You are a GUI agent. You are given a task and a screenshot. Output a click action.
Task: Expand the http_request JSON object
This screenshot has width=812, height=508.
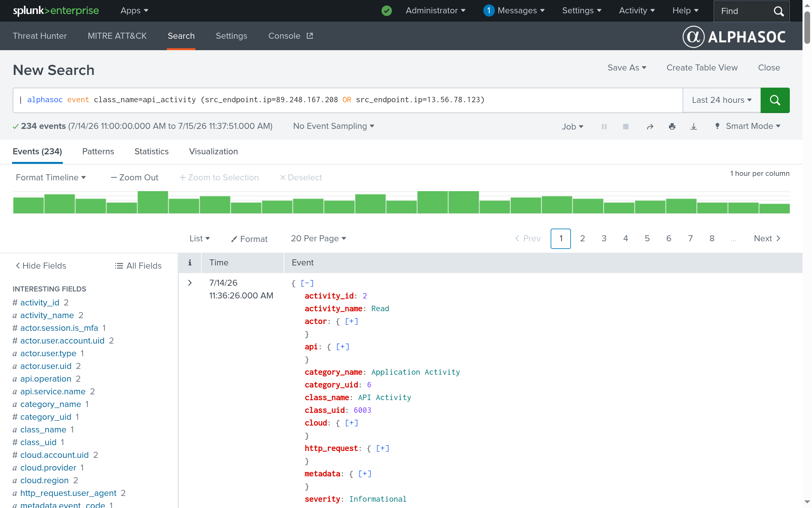point(383,448)
